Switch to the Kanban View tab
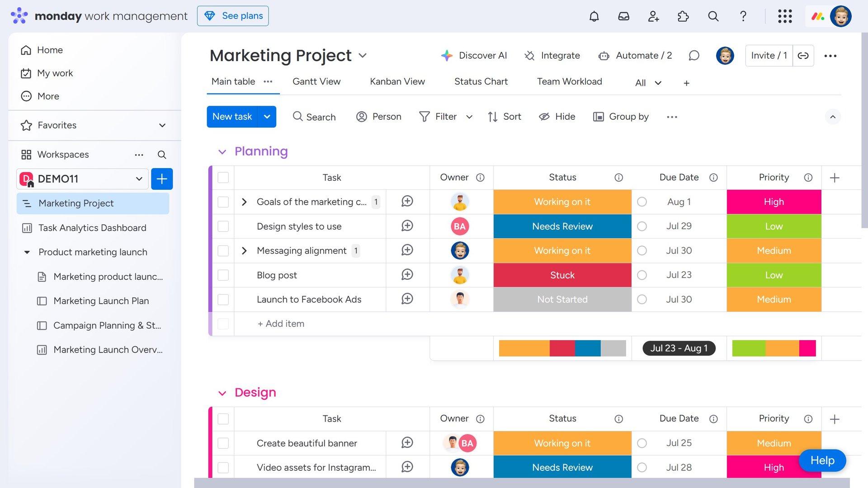Image resolution: width=868 pixels, height=488 pixels. click(397, 81)
